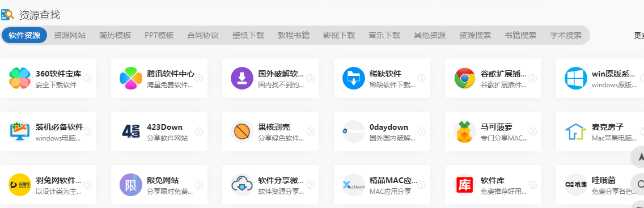Click the arrow on 果核剥壳 card
The height and width of the screenshot is (208, 644).
coord(311,131)
